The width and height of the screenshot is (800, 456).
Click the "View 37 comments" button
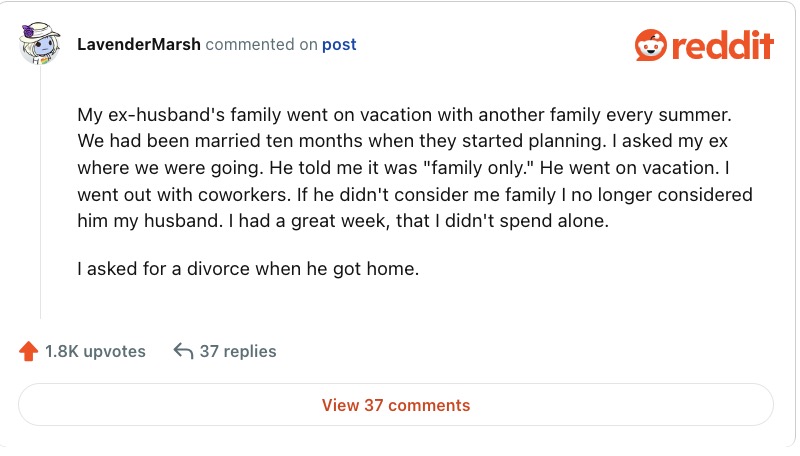(395, 405)
